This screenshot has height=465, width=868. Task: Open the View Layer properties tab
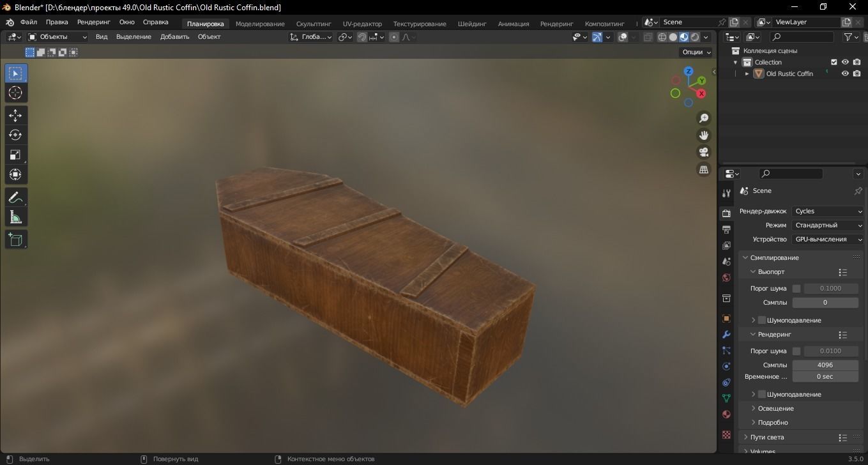point(726,245)
